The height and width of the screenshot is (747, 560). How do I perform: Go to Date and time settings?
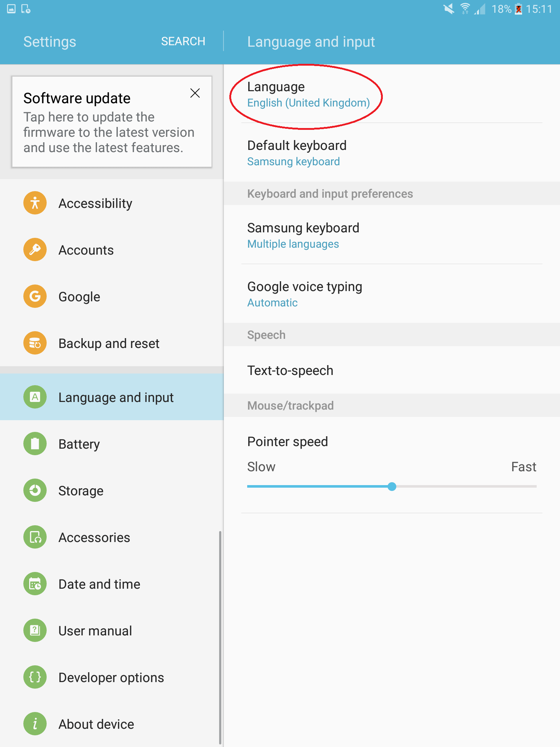112,584
